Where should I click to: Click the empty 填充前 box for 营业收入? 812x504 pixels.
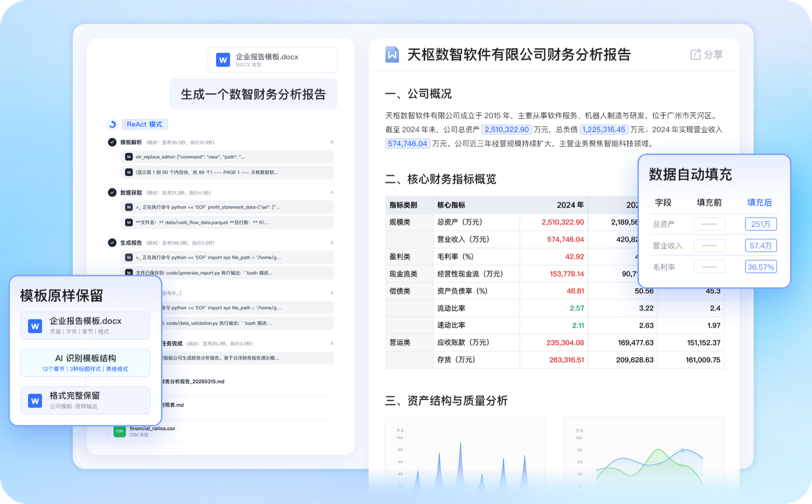click(709, 246)
